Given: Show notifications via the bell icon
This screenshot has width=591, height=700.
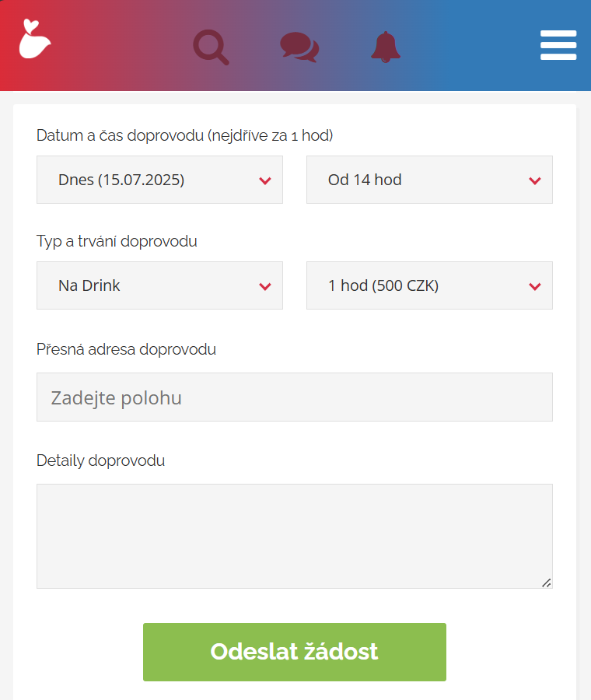Looking at the screenshot, I should [386, 47].
